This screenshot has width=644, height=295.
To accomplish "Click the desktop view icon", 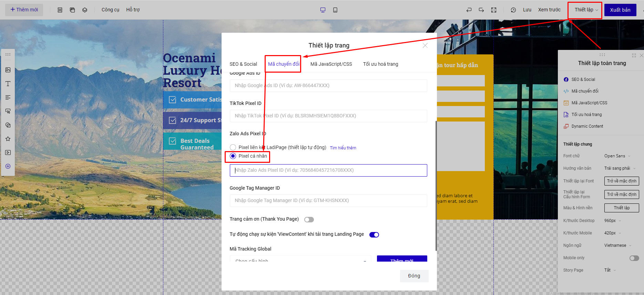I will pos(323,10).
